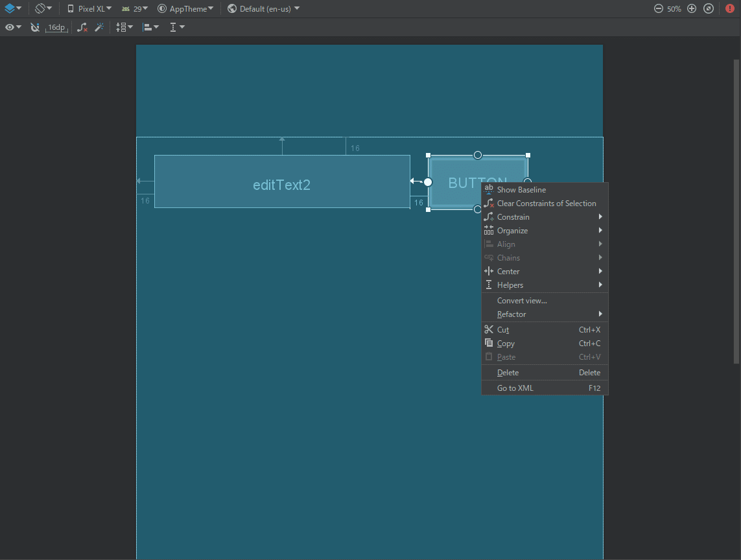Image resolution: width=741 pixels, height=560 pixels.
Task: Click the Center alignment icon in menu
Action: 489,271
